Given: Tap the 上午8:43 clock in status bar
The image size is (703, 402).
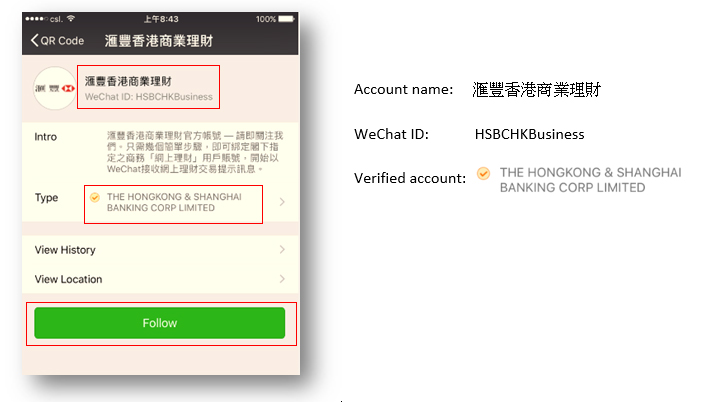Looking at the screenshot, I should (161, 19).
